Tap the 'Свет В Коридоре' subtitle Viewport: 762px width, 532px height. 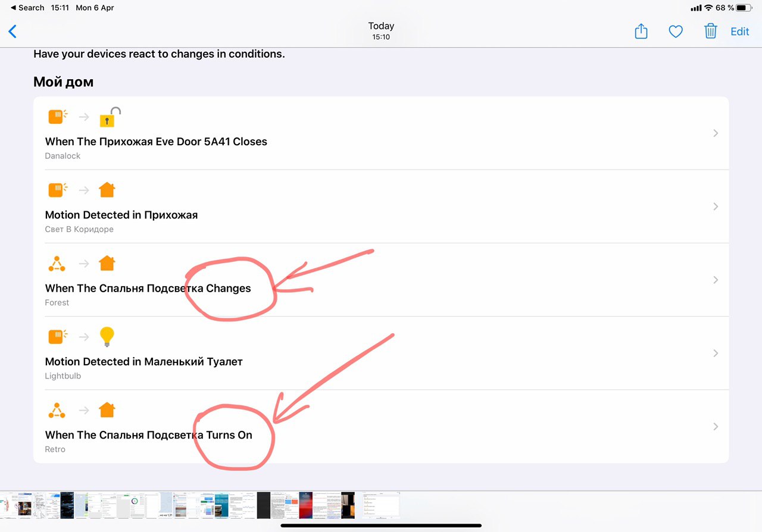79,229
